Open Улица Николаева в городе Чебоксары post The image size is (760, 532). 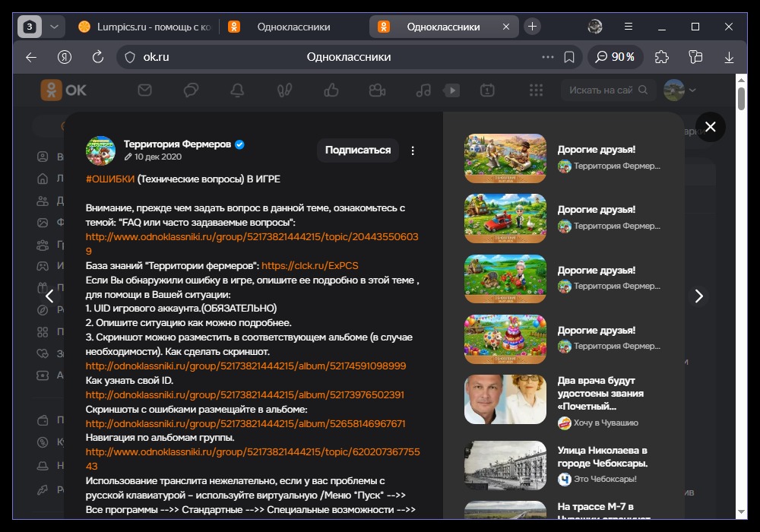[x=603, y=457]
